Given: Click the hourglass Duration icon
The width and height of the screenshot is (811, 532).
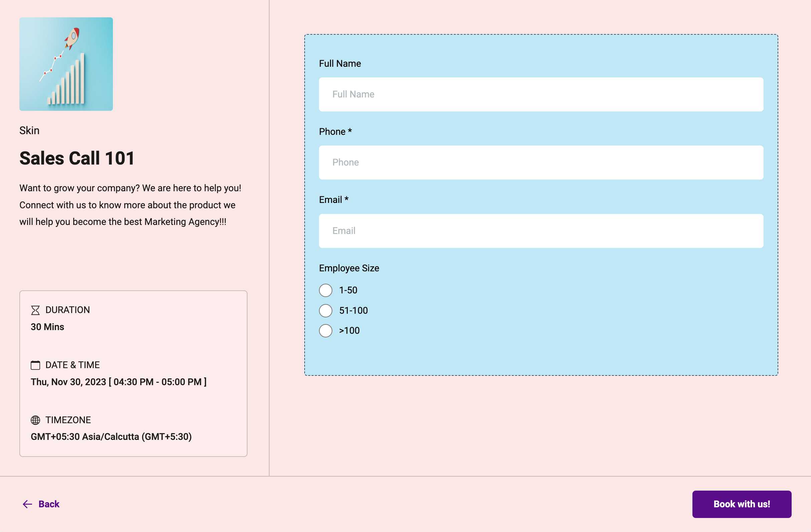Looking at the screenshot, I should coord(35,310).
